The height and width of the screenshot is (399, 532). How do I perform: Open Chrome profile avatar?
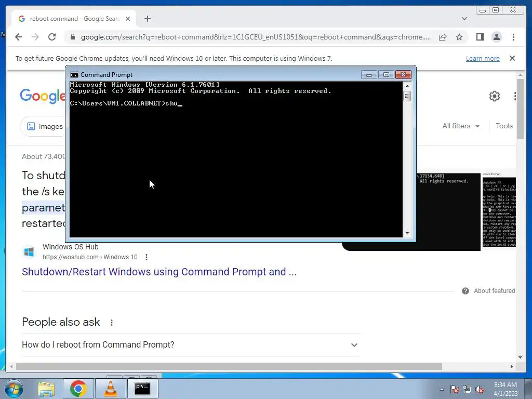(496, 37)
